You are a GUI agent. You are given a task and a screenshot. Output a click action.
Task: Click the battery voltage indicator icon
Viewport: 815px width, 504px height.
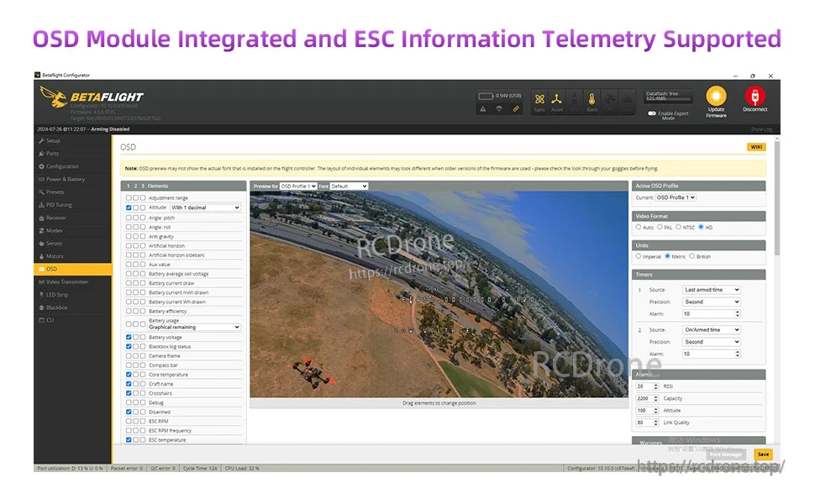point(485,96)
